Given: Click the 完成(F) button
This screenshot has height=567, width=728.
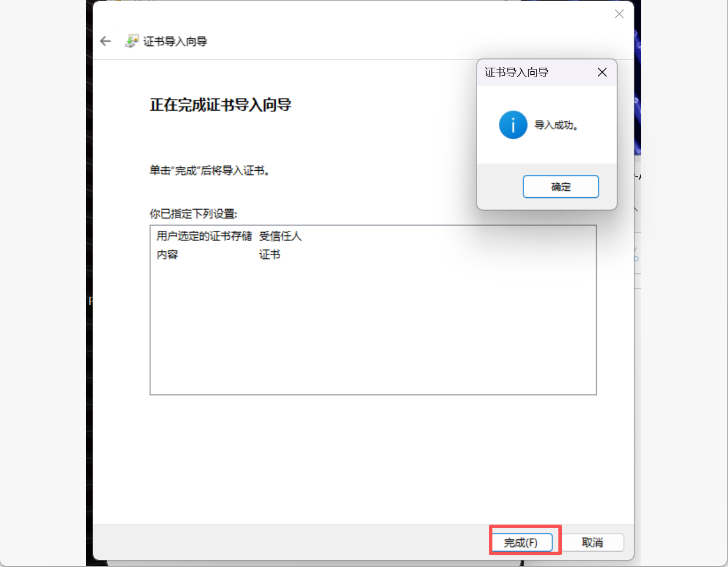Looking at the screenshot, I should (x=521, y=542).
